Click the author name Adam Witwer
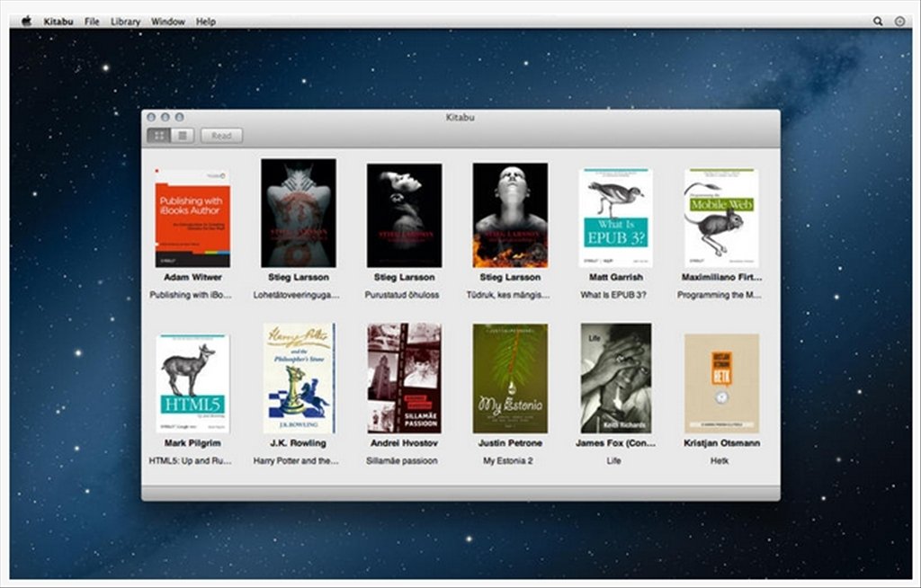921x588 pixels. [192, 277]
